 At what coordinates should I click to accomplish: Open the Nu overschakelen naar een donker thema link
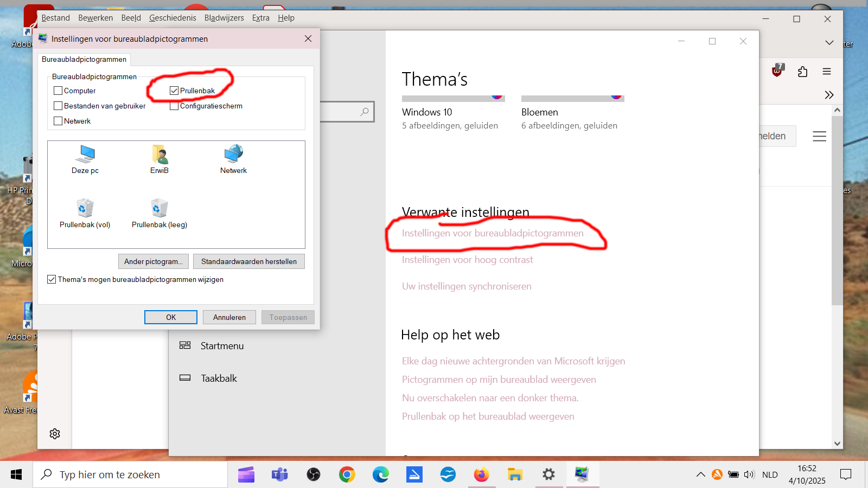490,398
